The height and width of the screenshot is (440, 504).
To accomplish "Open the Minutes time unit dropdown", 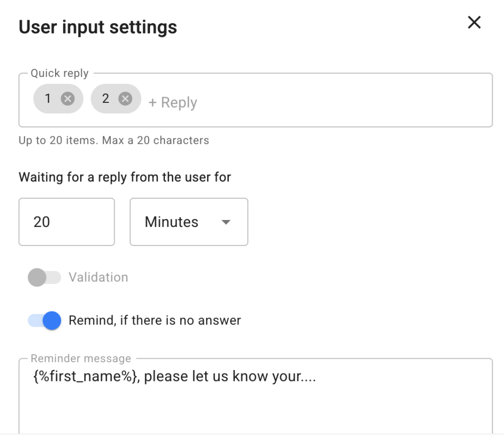I will (x=189, y=222).
